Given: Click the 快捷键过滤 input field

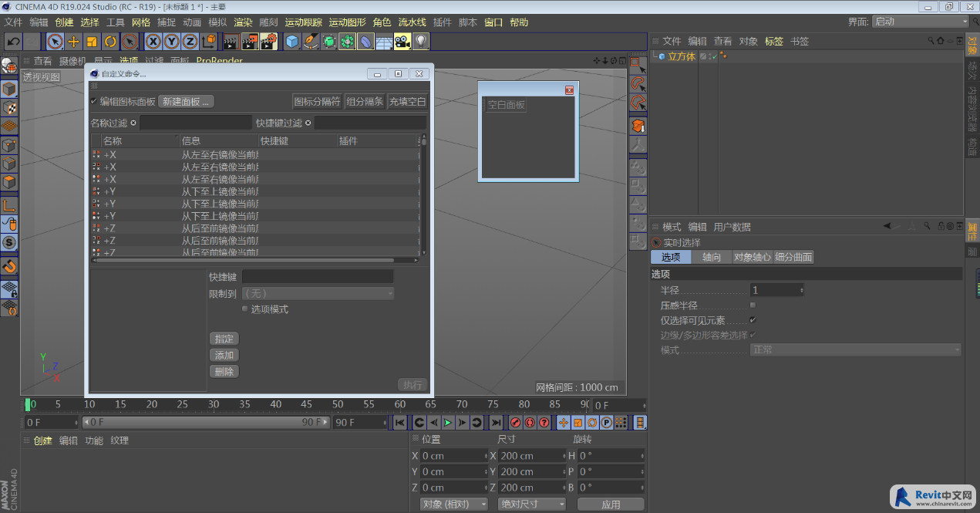Looking at the screenshot, I should [370, 123].
